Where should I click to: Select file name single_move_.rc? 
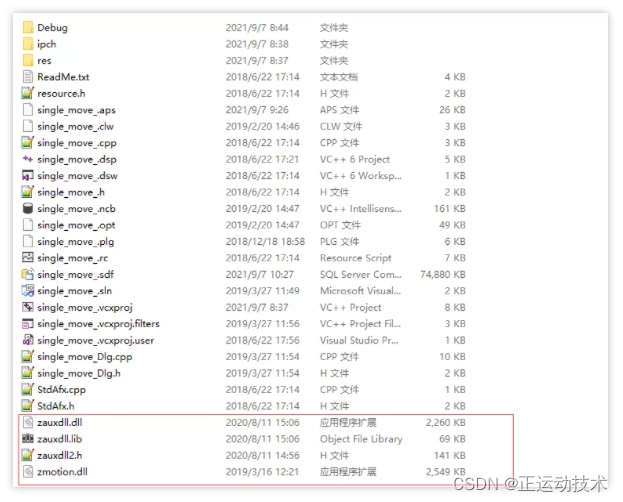(73, 258)
